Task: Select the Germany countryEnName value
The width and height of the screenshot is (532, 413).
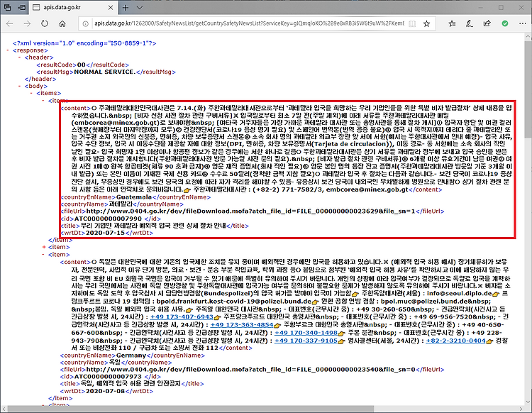Action: [131, 356]
